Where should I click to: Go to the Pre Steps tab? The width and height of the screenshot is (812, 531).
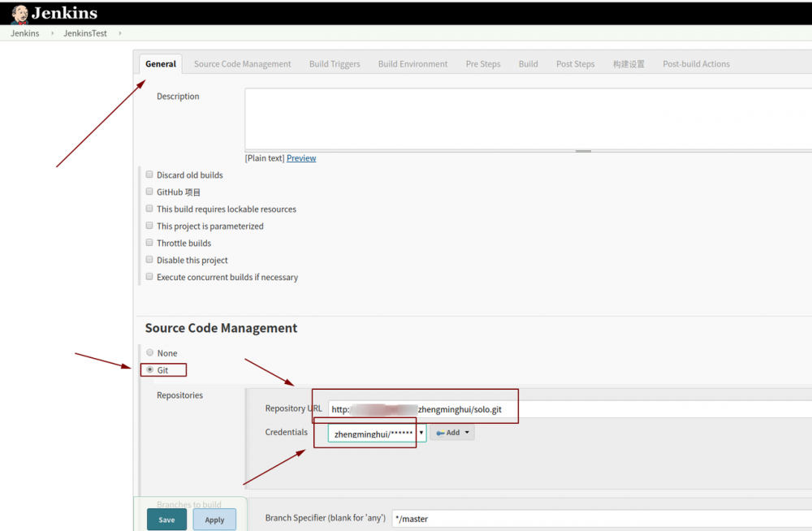pos(483,63)
